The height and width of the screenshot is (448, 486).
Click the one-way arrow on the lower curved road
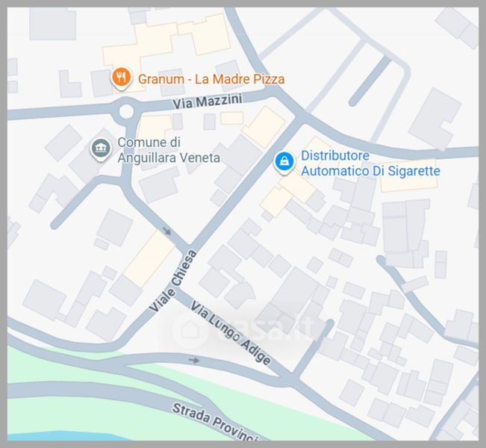[194, 360]
